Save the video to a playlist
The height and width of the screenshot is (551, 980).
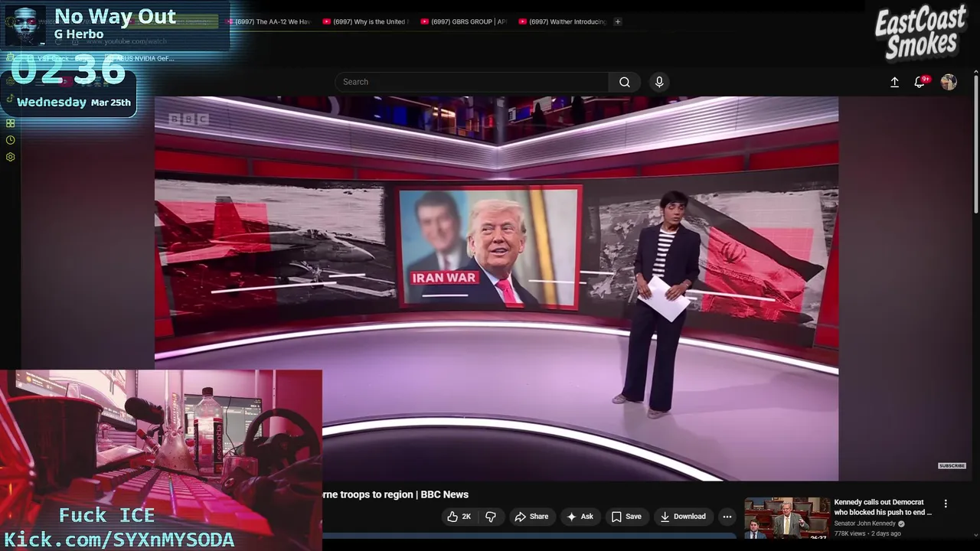click(x=626, y=517)
